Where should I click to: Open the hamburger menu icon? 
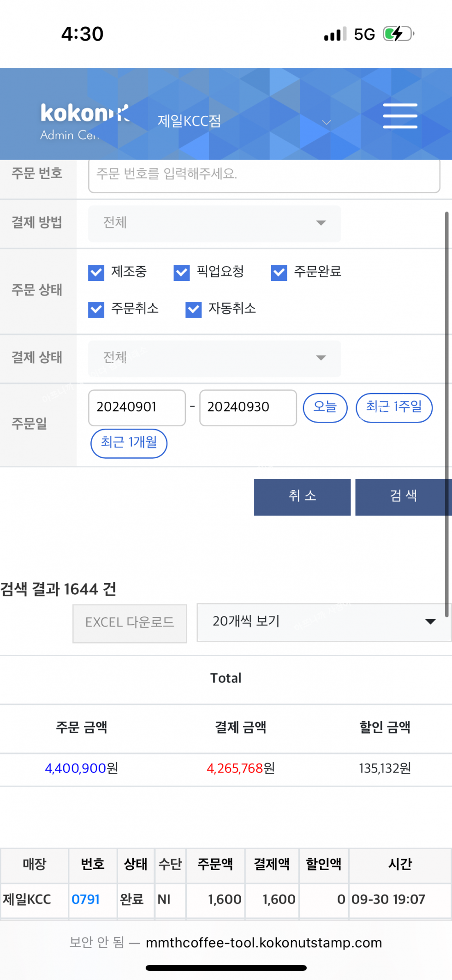click(x=400, y=116)
